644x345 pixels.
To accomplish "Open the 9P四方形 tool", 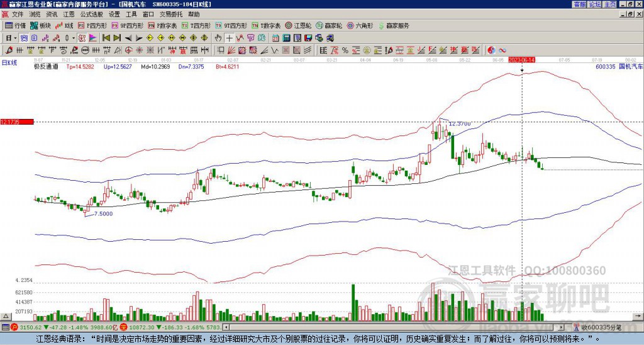I will coord(127,25).
